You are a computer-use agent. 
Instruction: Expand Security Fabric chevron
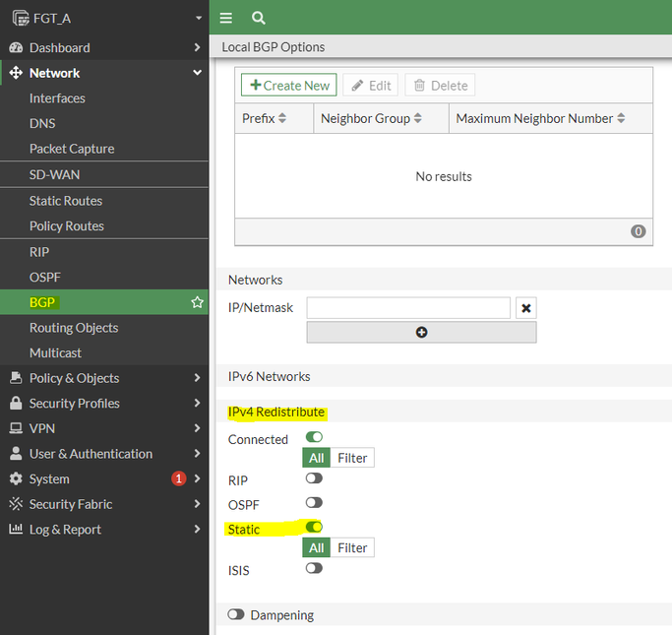tap(197, 504)
